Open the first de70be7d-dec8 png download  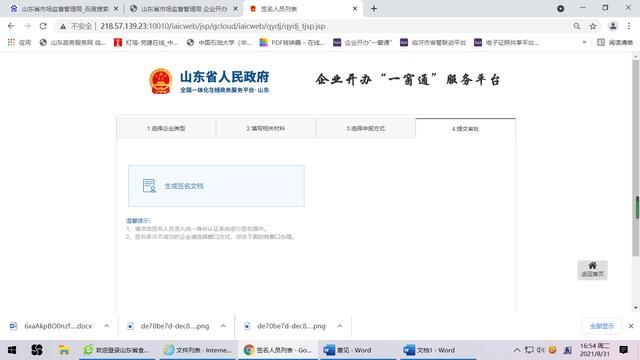point(169,326)
